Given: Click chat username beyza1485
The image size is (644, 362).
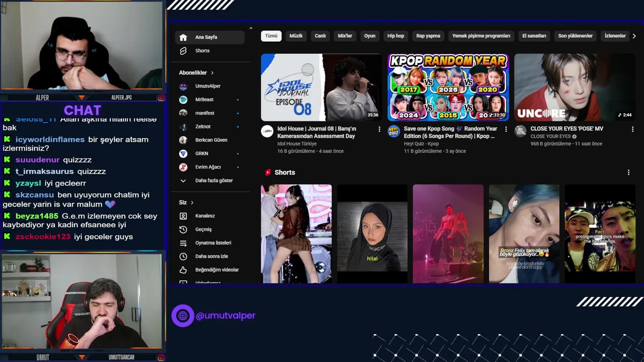Looking at the screenshot, I should 37,216.
